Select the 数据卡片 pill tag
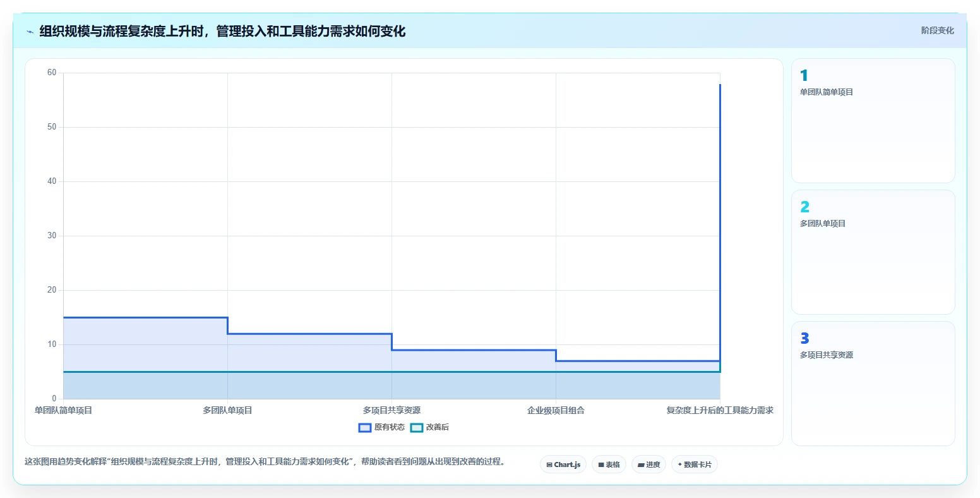The width and height of the screenshot is (980, 498). tap(695, 465)
